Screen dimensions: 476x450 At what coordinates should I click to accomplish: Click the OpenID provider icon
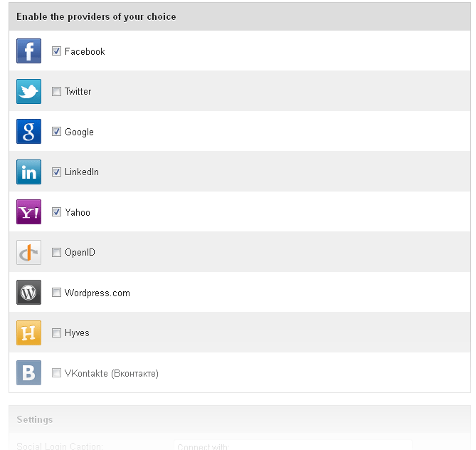(28, 252)
